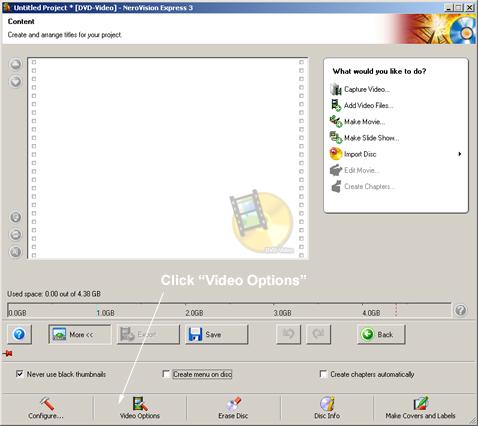
Task: Click the red pushpin icon
Action: tap(8, 353)
